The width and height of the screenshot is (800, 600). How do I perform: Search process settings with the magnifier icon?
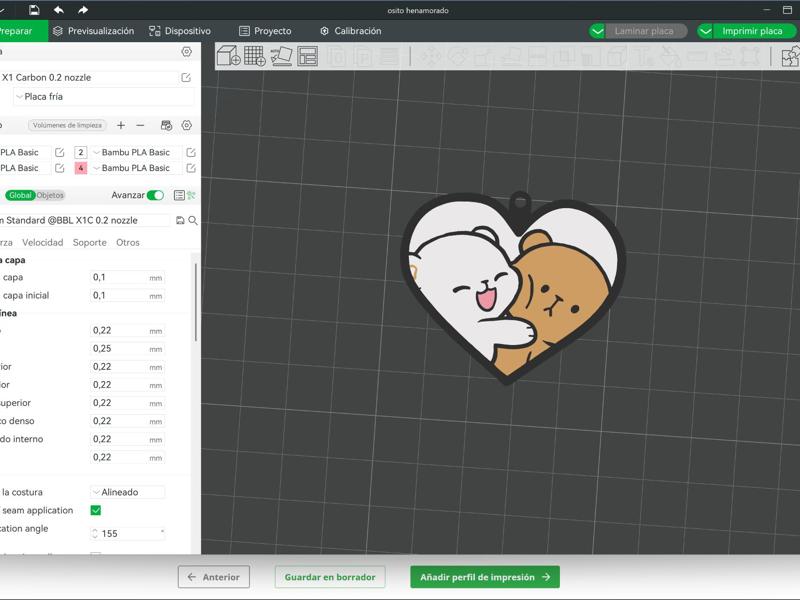pyautogui.click(x=194, y=220)
